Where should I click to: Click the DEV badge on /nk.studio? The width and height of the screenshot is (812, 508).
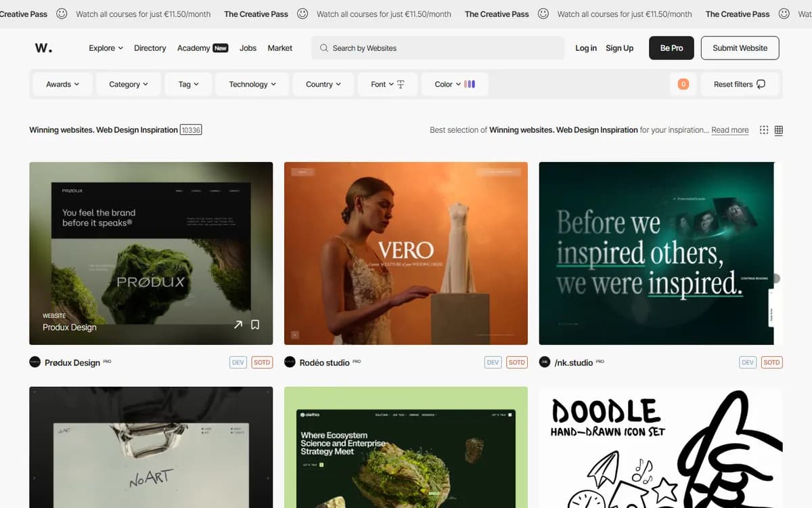coord(748,362)
